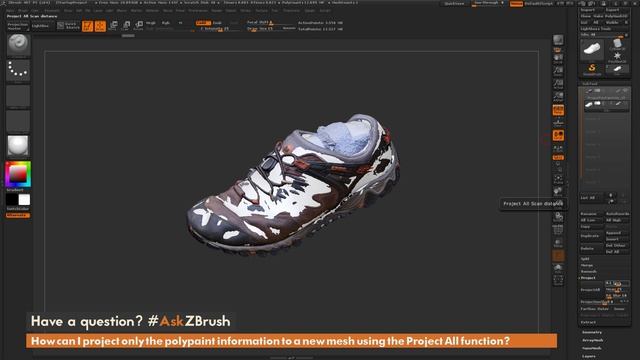Collapse the Project subsection
The image size is (640, 360).
pos(588,278)
